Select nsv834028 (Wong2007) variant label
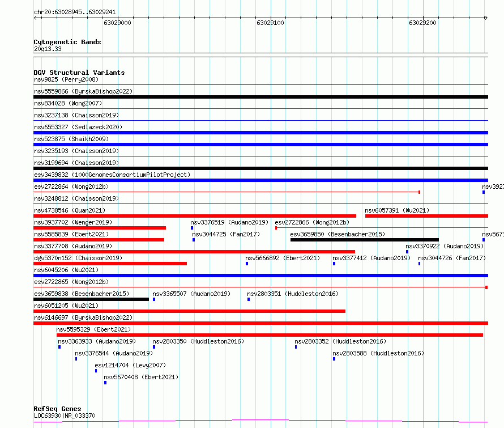Screen dimensions: 504x428 68,103
